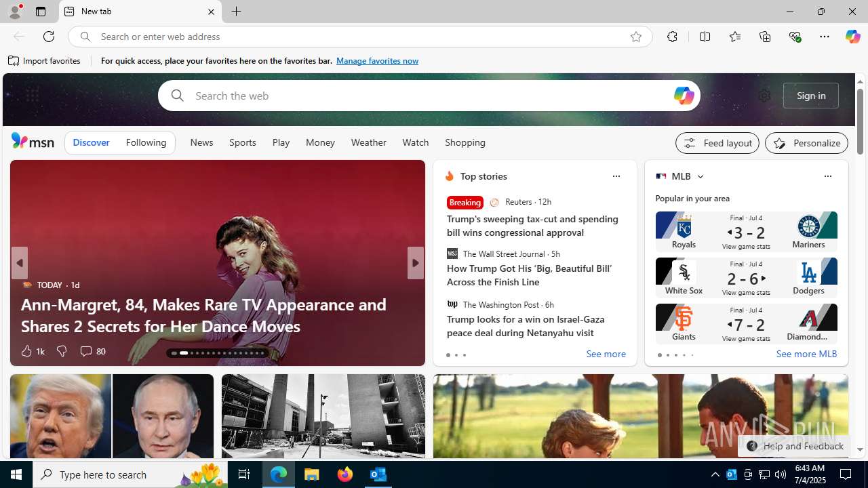This screenshot has width=868, height=488.
Task: Open Browser essentials heart icon
Action: pos(795,37)
